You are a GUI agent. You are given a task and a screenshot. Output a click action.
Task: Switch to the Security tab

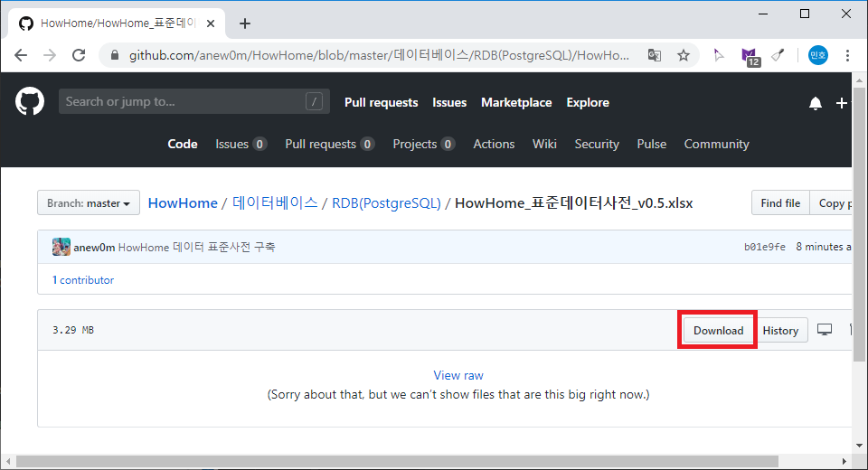(x=597, y=144)
